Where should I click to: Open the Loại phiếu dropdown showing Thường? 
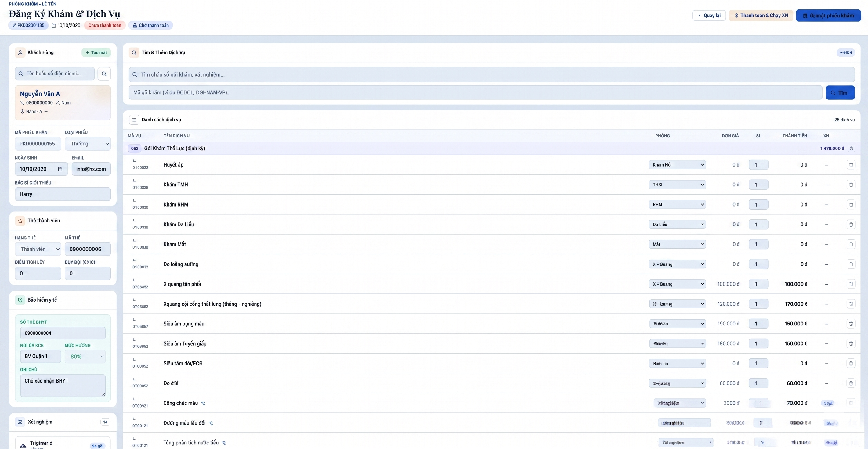pyautogui.click(x=88, y=144)
